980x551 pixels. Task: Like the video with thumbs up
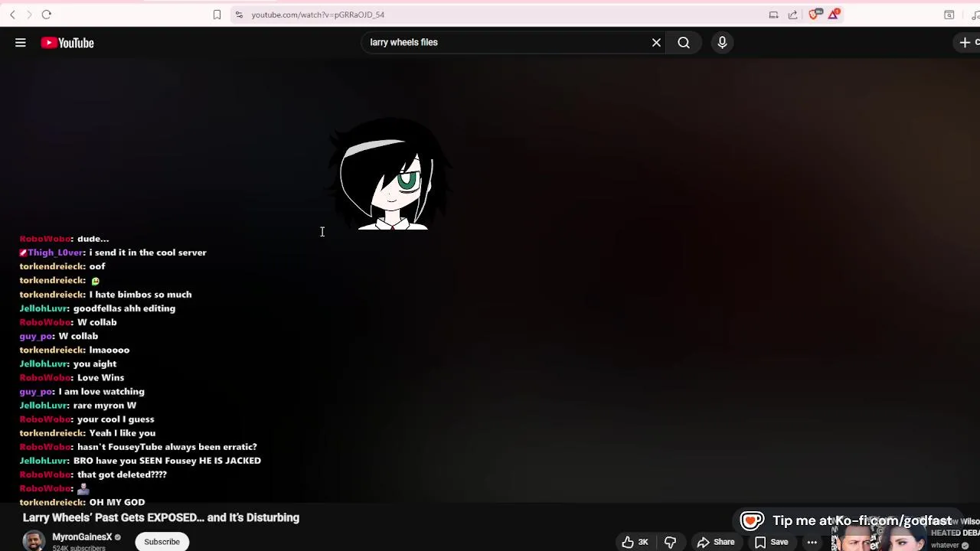(635, 542)
